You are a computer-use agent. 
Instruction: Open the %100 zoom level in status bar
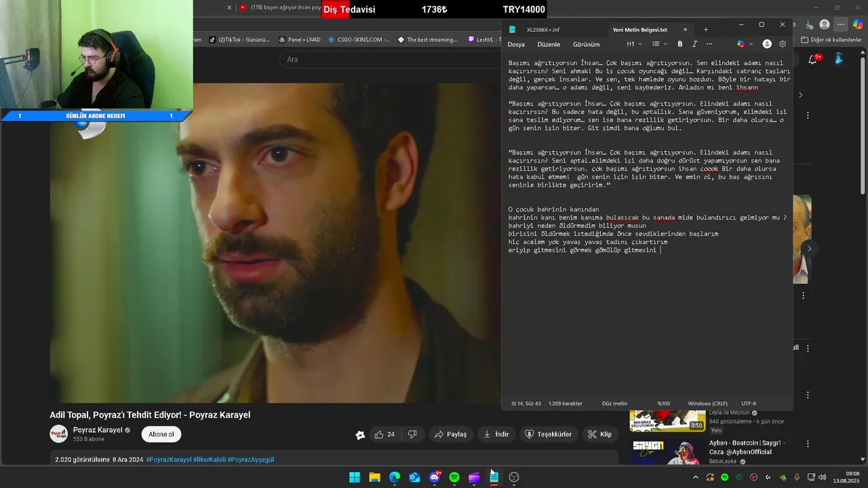[663, 403]
